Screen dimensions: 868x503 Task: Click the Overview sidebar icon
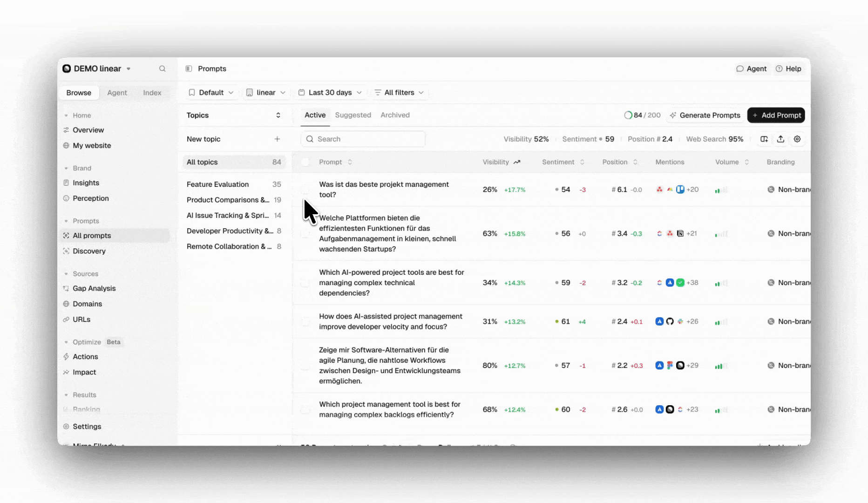click(x=66, y=130)
